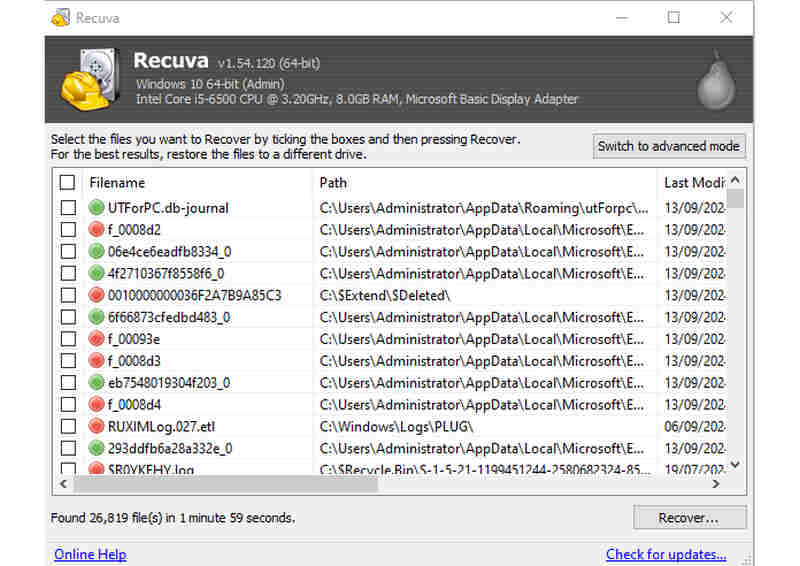
Task: Click the Recover... button
Action: point(689,518)
